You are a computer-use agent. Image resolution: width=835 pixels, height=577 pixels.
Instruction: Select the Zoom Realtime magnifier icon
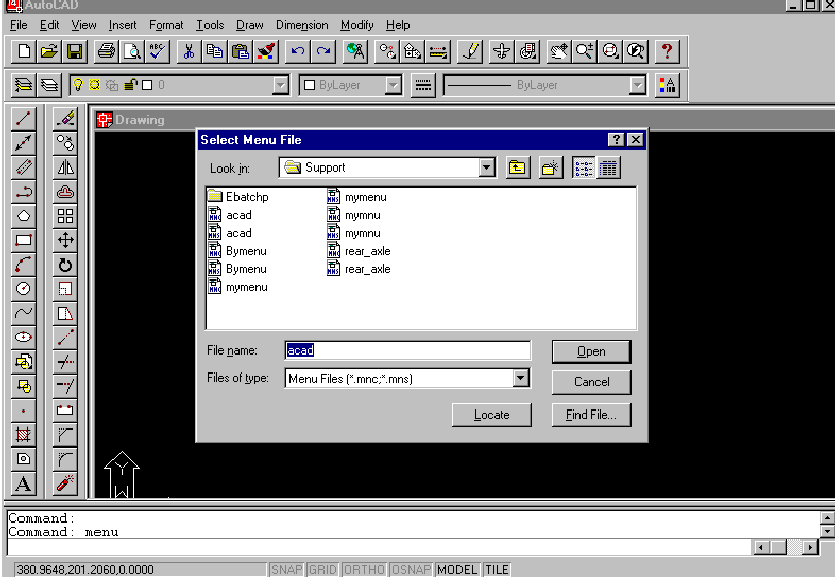click(x=584, y=52)
